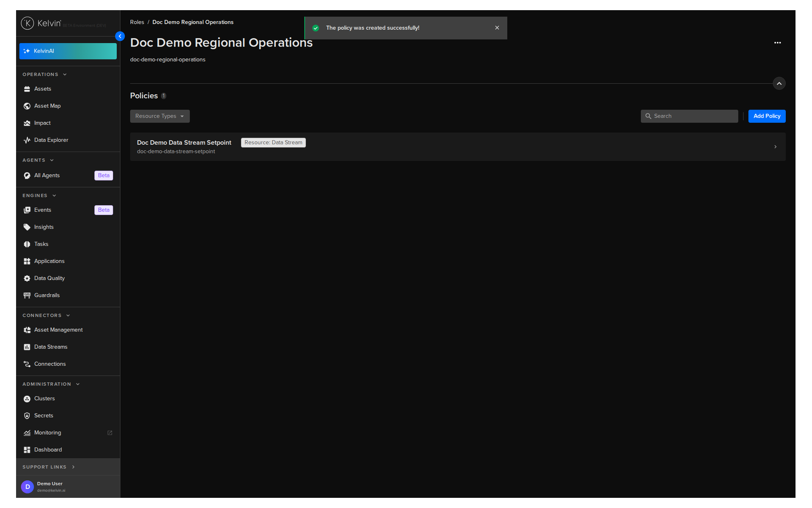812x508 pixels.
Task: Open the Resource Types filter dropdown
Action: tap(160, 116)
